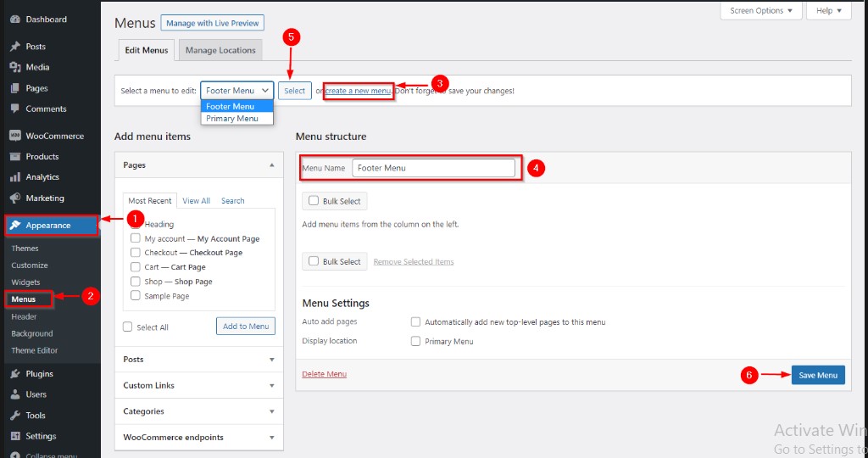
Task: Tick the Select All checkbox
Action: tap(127, 327)
